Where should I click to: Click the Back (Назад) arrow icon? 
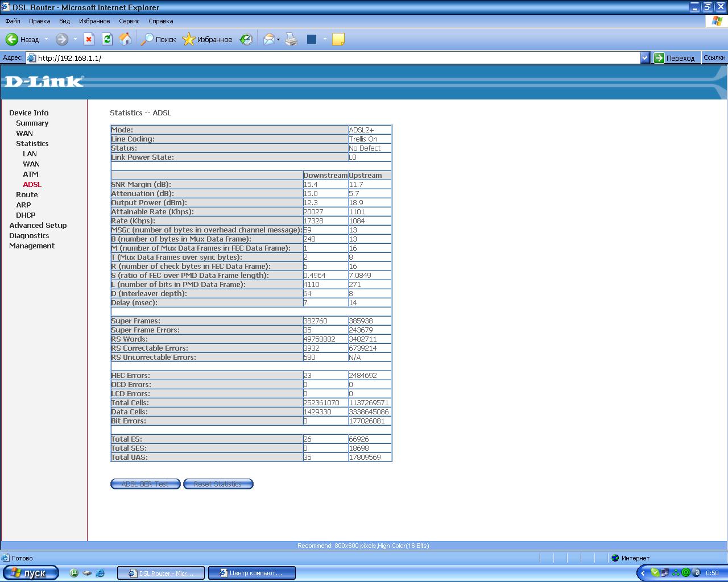coord(12,39)
